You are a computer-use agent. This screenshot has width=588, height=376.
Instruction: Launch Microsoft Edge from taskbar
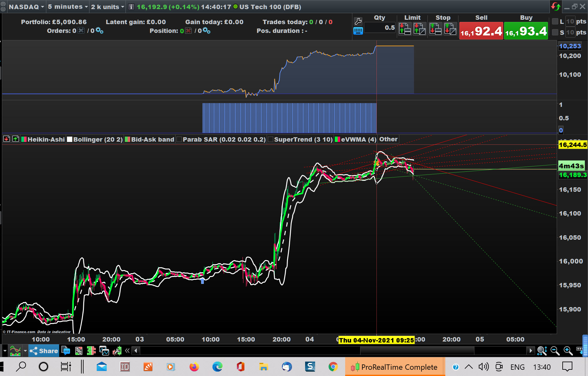tap(217, 367)
